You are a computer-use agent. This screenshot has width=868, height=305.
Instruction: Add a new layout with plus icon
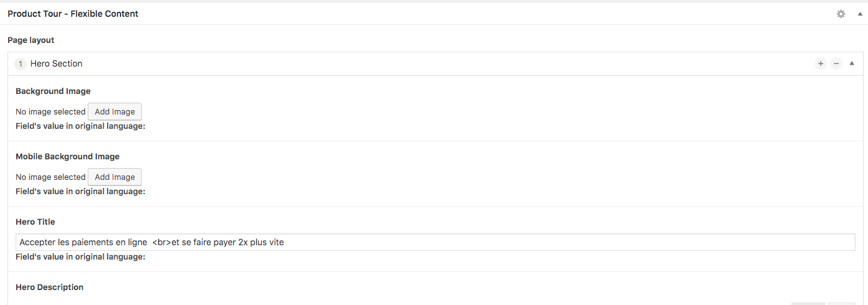(821, 63)
